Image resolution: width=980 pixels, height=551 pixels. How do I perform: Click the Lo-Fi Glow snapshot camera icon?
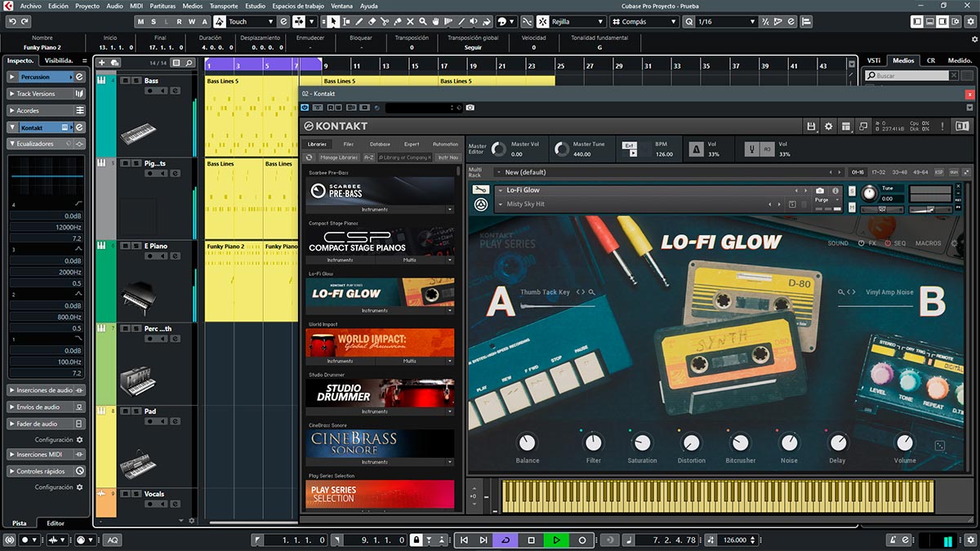820,190
